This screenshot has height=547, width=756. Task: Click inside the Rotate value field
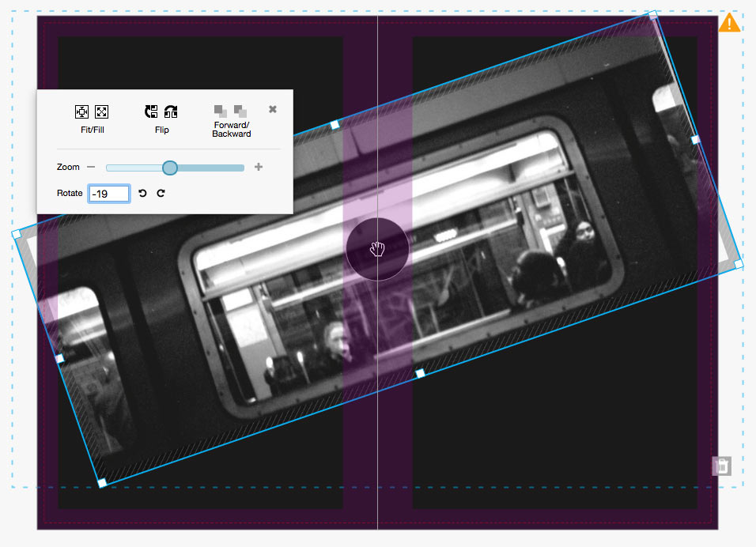pyautogui.click(x=108, y=193)
